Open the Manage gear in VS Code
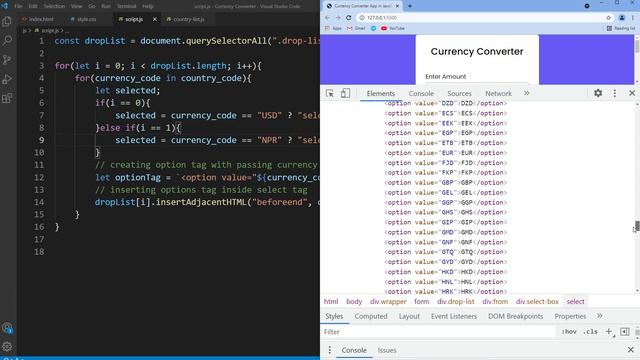Viewport: 640px width, 360px height. tap(7, 347)
